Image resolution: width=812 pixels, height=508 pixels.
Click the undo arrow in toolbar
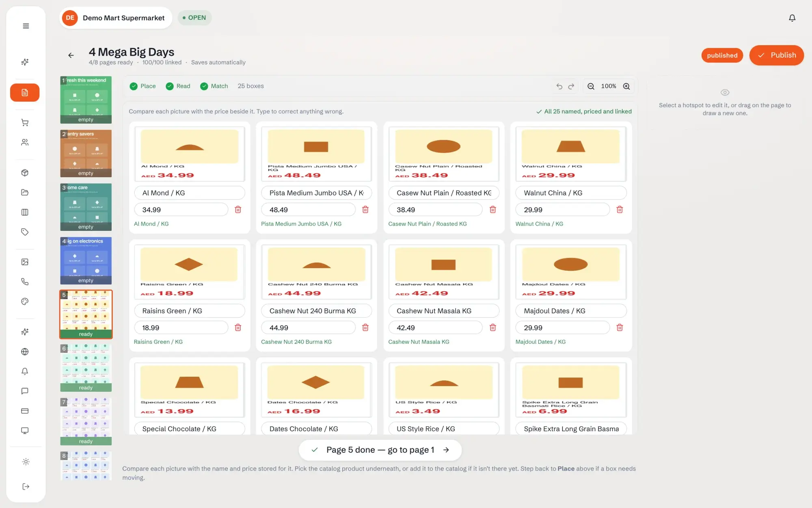[x=559, y=86]
